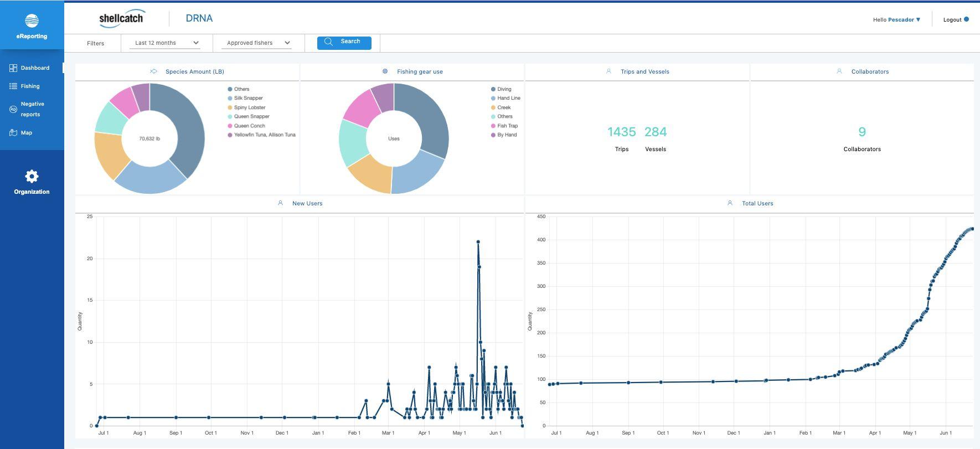Click the 70,632 lb donut center
Screen dimensions: 980x449
149,138
